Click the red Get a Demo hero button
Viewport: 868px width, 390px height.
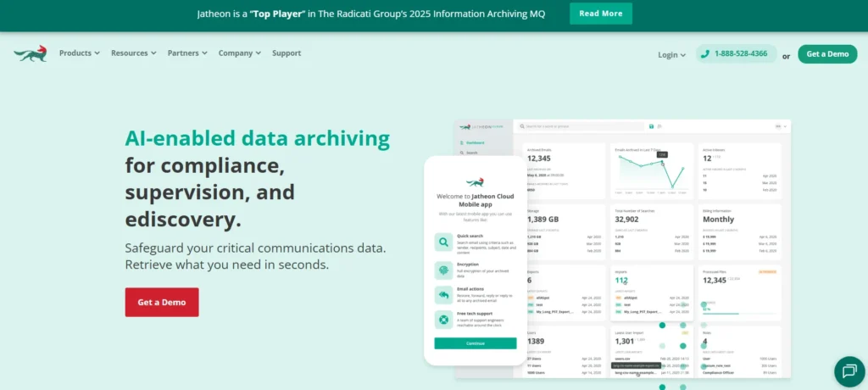pyautogui.click(x=162, y=302)
